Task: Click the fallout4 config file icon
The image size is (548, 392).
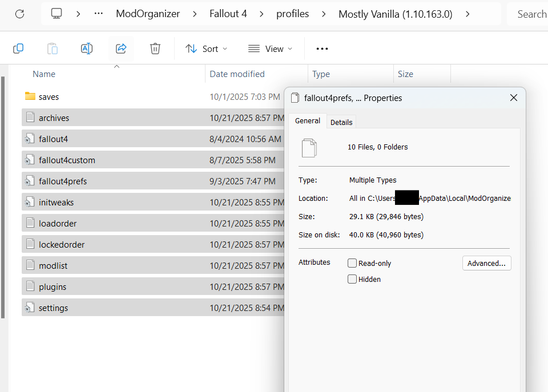Action: click(30, 139)
